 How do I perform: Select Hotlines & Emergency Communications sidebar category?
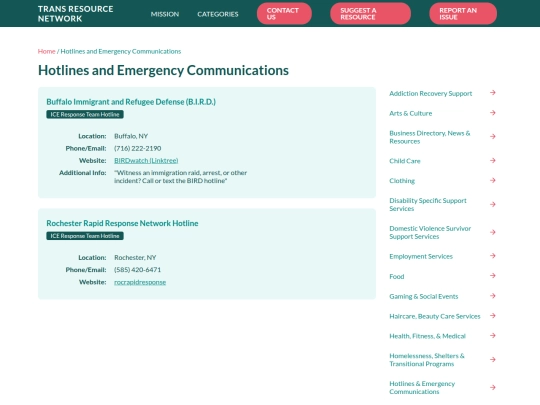pyautogui.click(x=422, y=388)
